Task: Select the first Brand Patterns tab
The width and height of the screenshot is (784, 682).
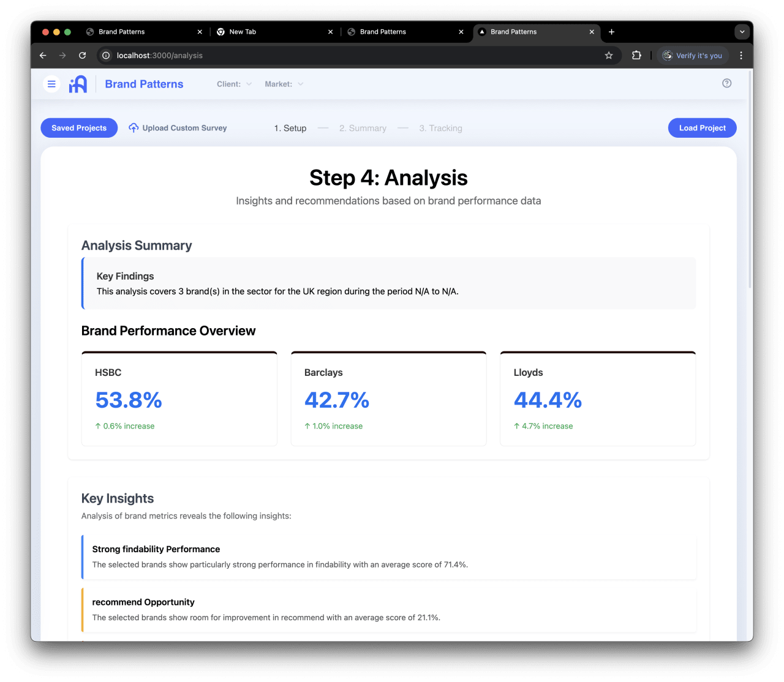Action: (121, 32)
